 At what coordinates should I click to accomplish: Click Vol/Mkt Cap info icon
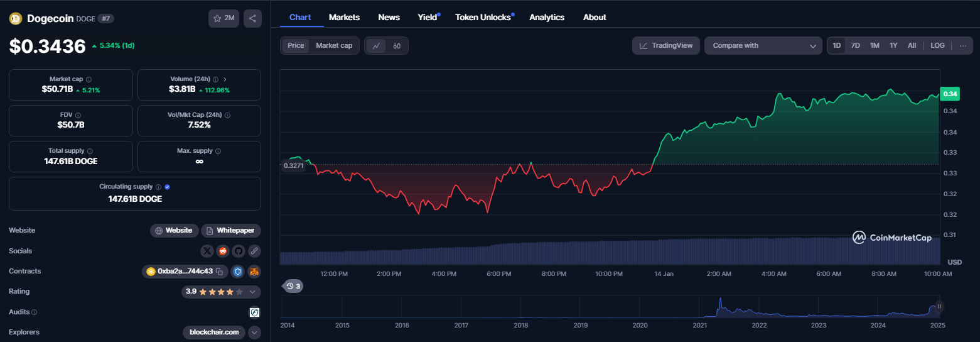coord(227,116)
